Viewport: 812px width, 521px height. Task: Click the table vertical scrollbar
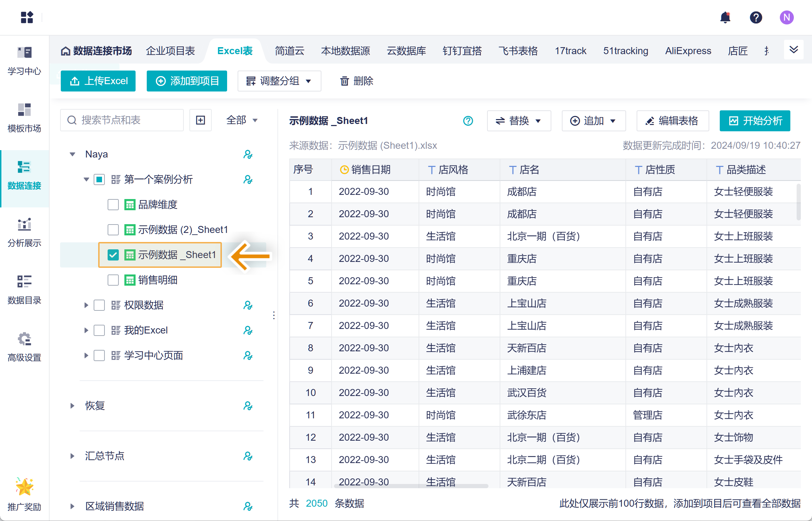pos(799,202)
